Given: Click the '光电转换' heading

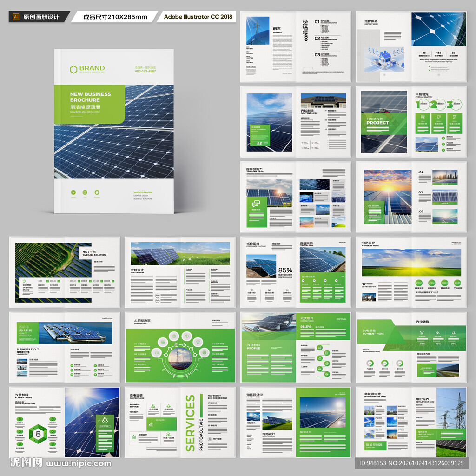Looking at the screenshot, I should (x=422, y=322).
